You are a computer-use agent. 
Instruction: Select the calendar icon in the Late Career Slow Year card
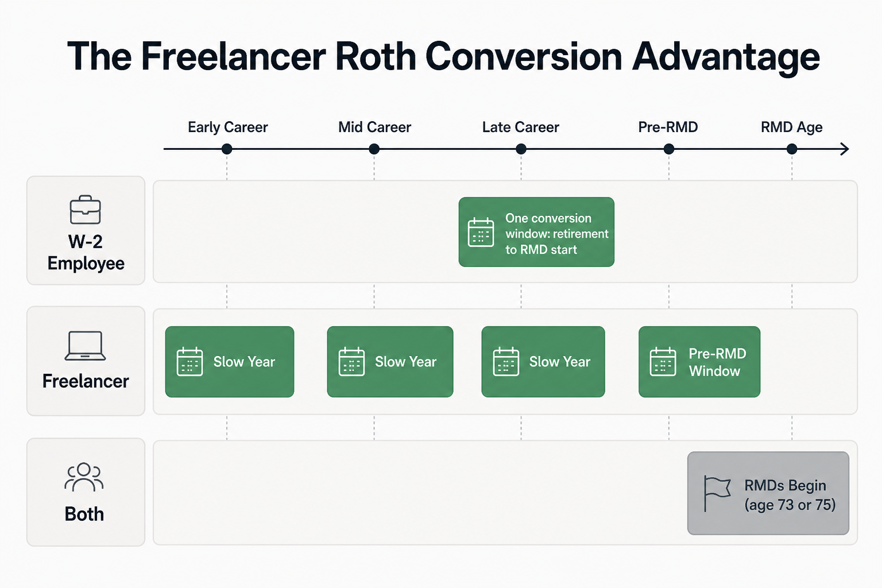(x=506, y=362)
